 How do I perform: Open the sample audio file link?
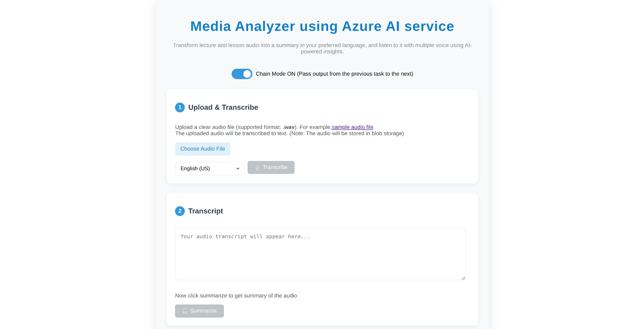pos(352,127)
